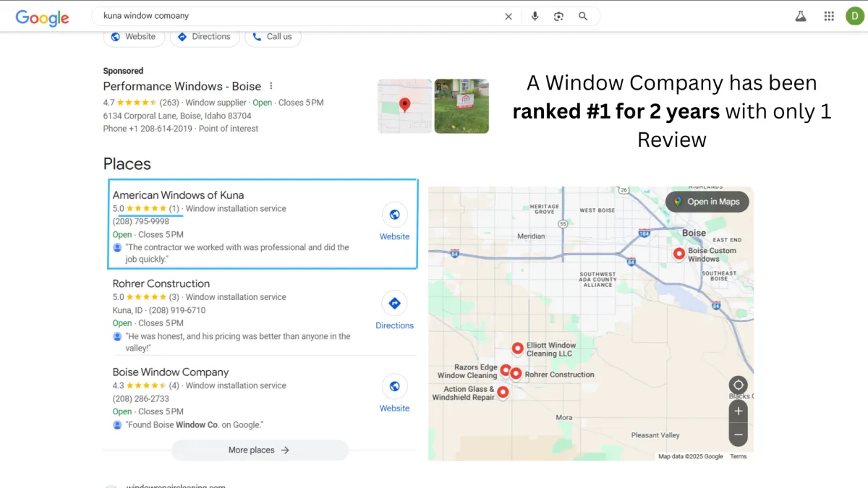
Task: Open the Google account avatar menu
Action: coord(855,16)
